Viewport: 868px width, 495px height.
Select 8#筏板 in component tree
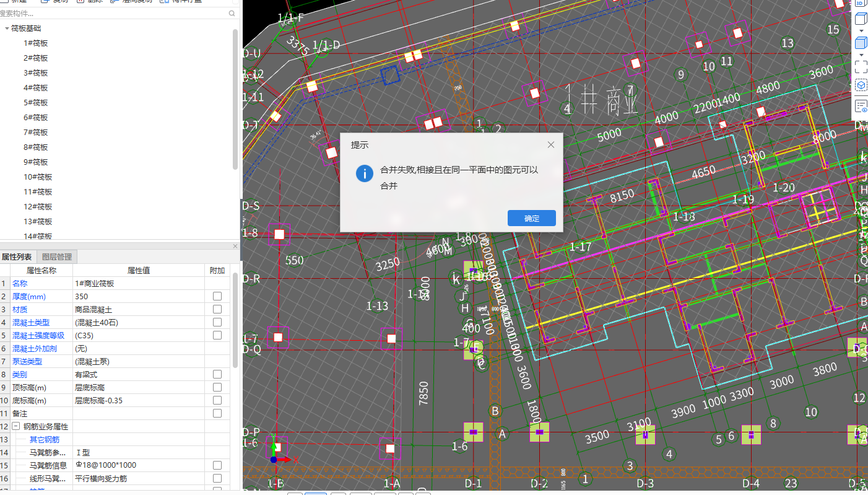click(x=36, y=147)
